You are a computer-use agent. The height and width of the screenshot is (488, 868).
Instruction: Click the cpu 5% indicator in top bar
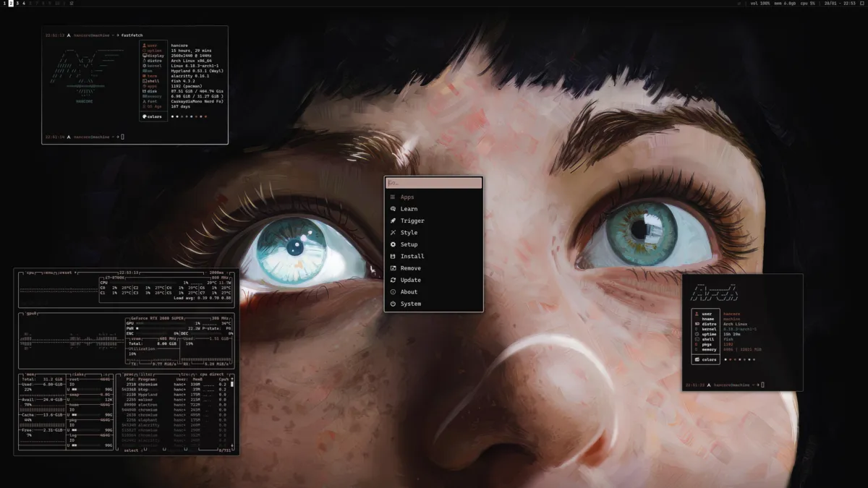(807, 4)
